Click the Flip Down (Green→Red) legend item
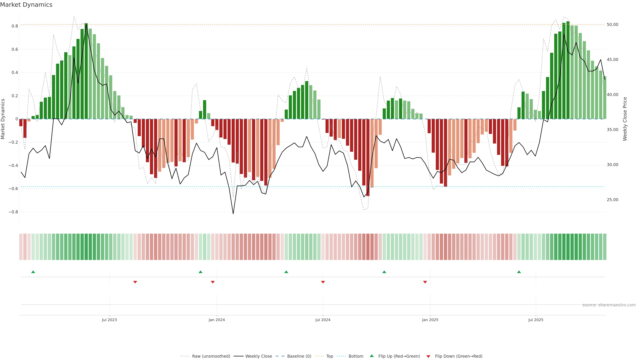This screenshot has height=362, width=644. coord(459,356)
